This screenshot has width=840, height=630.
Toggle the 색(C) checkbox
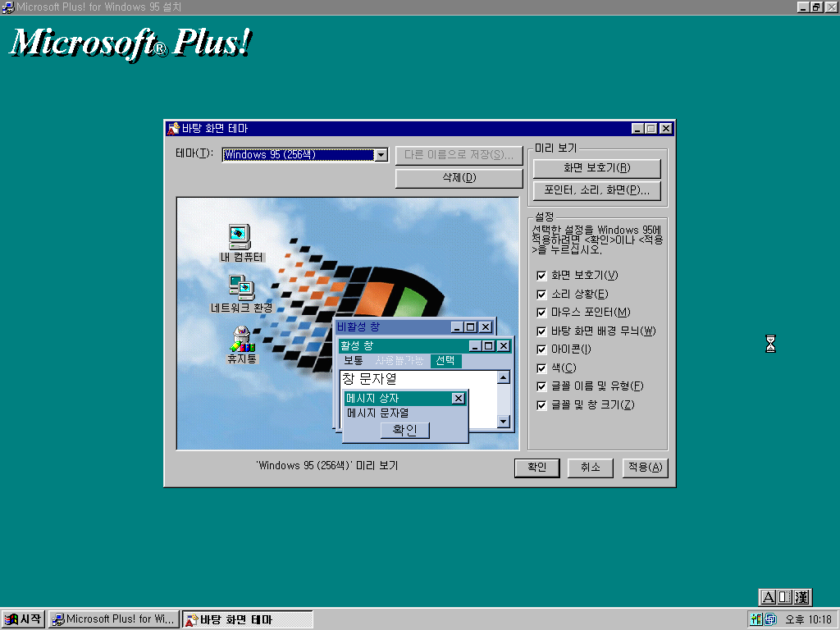click(x=541, y=368)
